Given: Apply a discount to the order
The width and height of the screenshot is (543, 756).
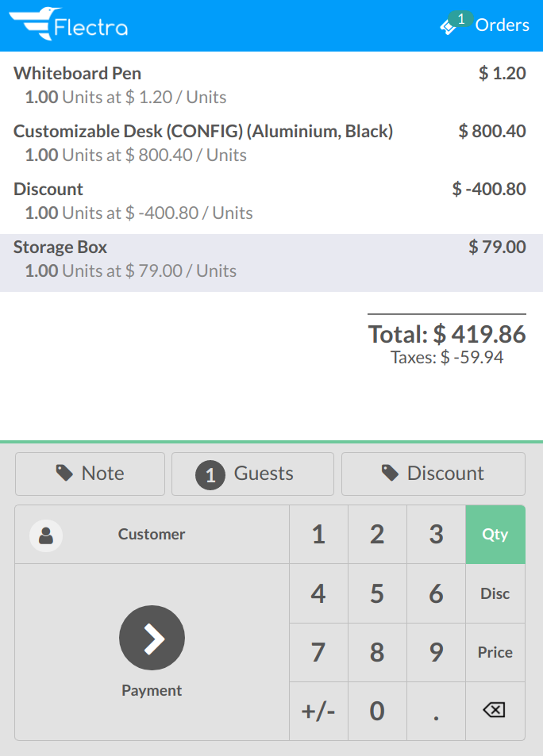Looking at the screenshot, I should (x=433, y=473).
